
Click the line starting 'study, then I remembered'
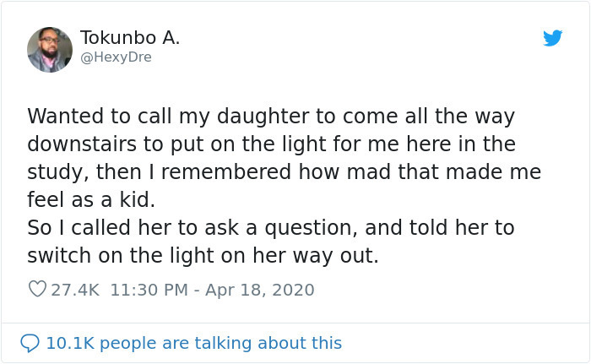284,171
